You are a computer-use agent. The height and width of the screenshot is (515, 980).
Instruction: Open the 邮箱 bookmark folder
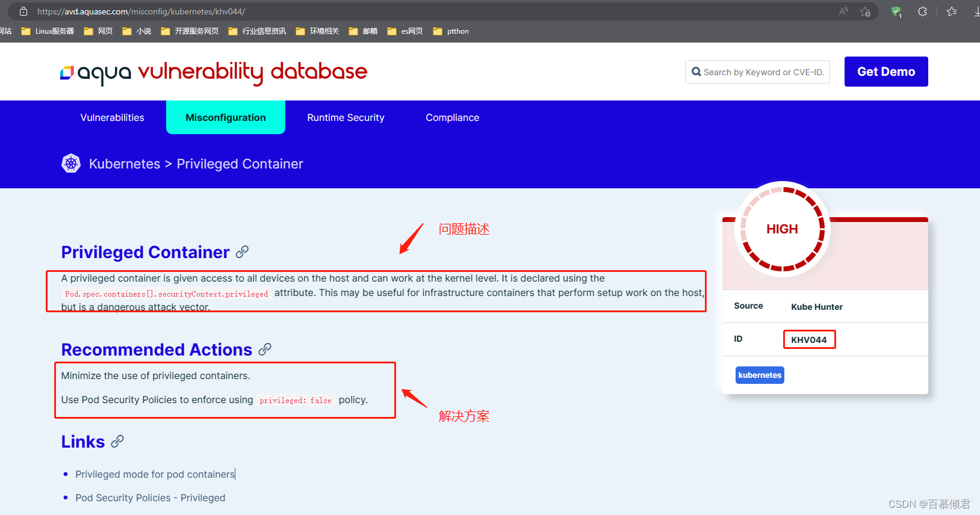click(x=363, y=31)
